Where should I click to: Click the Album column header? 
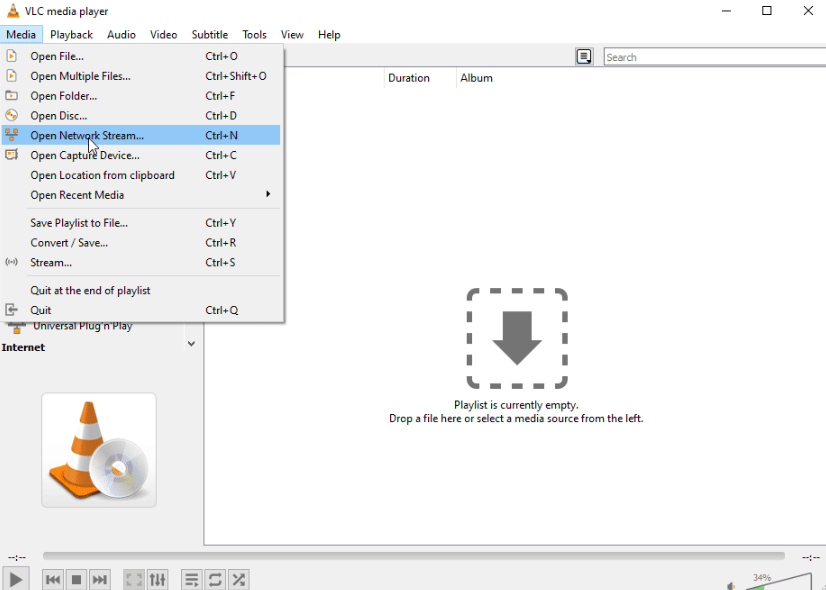point(476,78)
